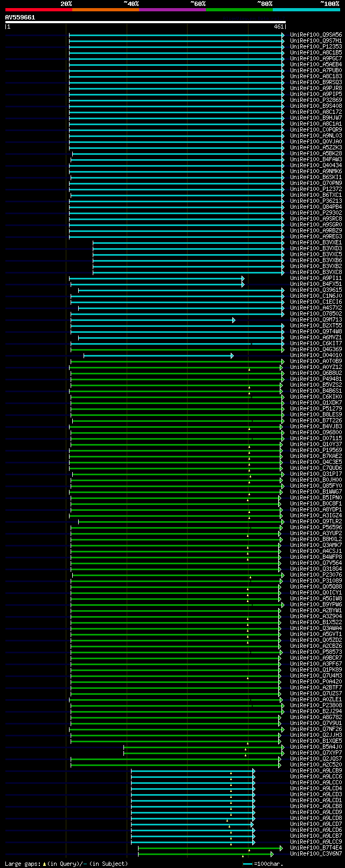The height and width of the screenshot is (868, 345).
Task: Select the UniRef100_B9YPW6 label
Action: pyautogui.click(x=316, y=604)
